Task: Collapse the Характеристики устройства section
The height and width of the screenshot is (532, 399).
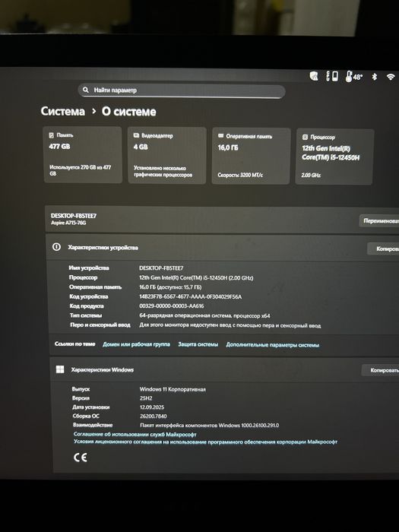Action: point(222,248)
